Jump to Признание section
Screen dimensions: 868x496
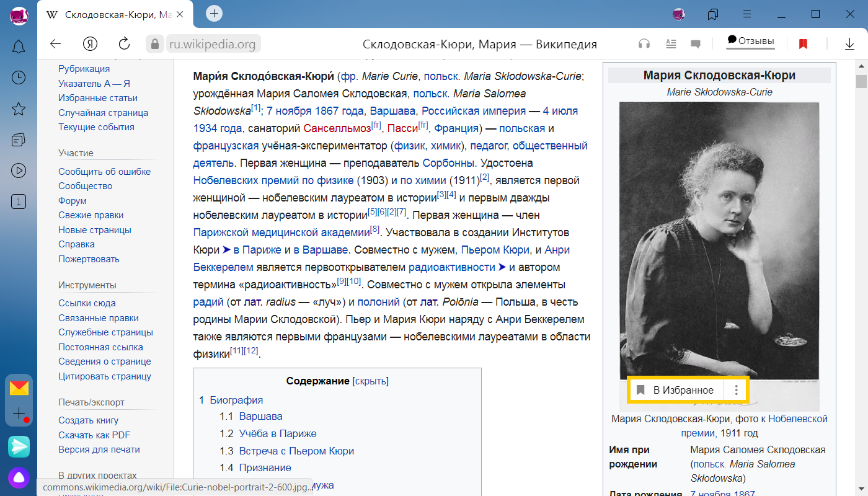pos(265,467)
